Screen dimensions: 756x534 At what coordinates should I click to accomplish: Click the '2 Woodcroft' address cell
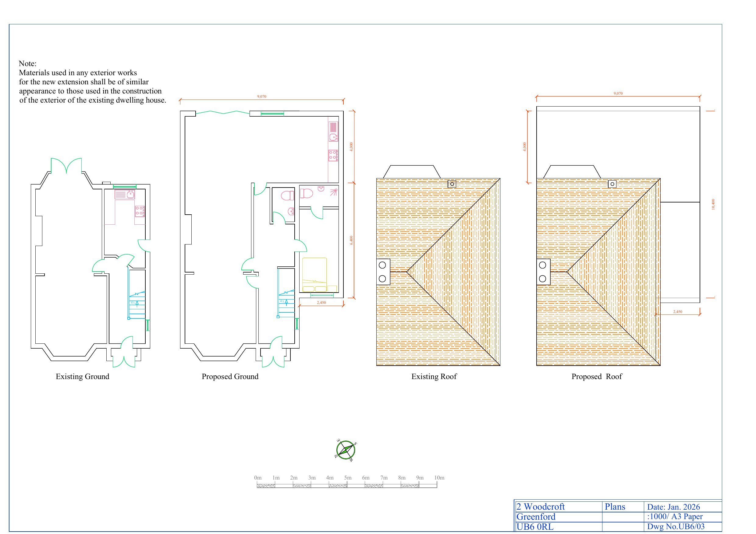point(541,507)
